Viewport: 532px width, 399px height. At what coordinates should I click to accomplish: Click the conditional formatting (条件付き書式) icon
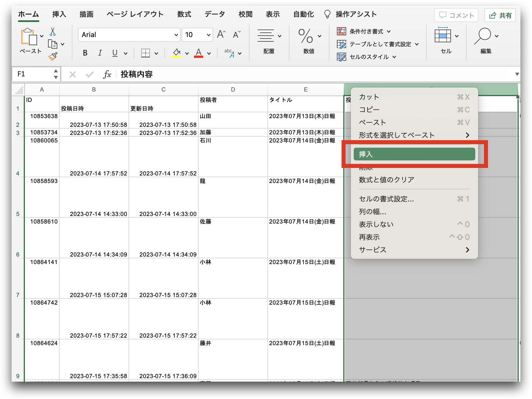pos(342,31)
